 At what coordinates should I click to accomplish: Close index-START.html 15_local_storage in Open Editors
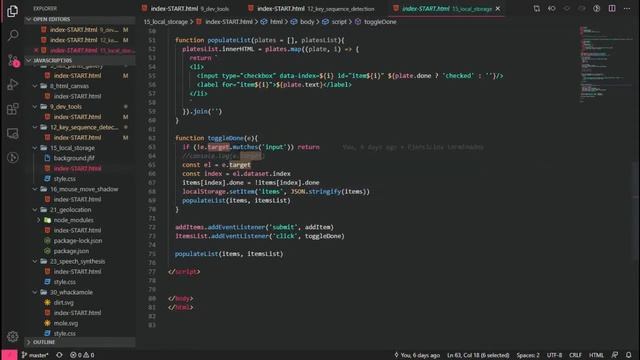[x=36, y=50]
